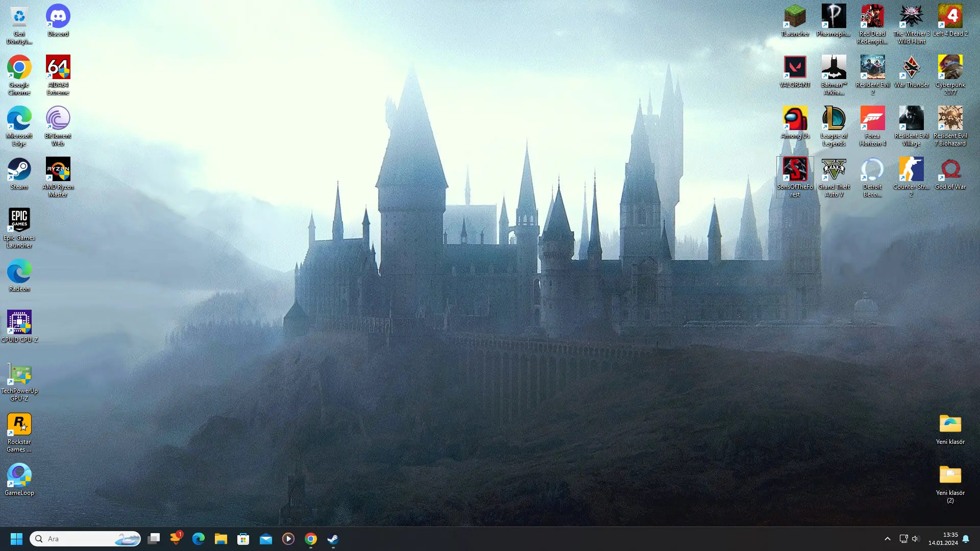This screenshot has width=980, height=551.
Task: Select the Google Chrome desktop shortcut
Action: click(x=19, y=76)
